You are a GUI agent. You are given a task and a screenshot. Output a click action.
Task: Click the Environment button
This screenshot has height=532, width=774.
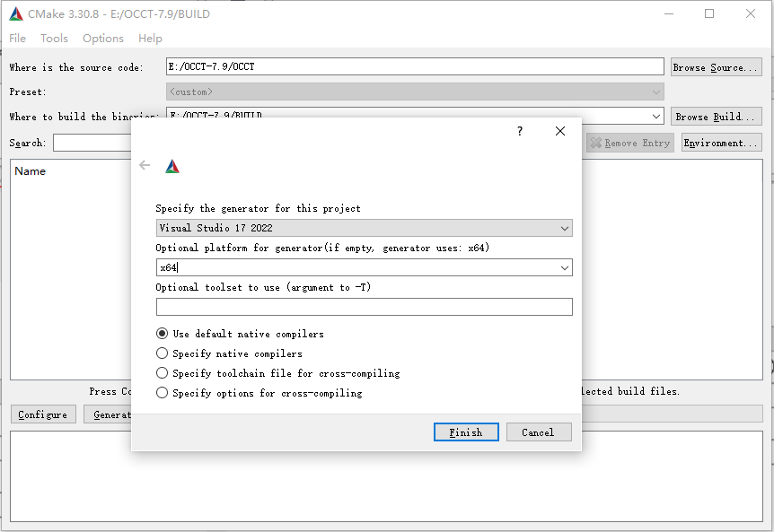[721, 143]
